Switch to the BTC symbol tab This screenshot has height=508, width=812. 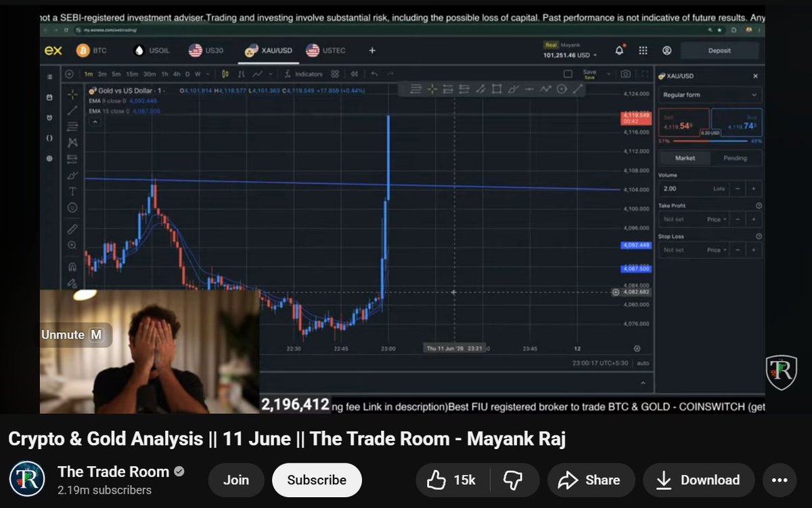91,51
